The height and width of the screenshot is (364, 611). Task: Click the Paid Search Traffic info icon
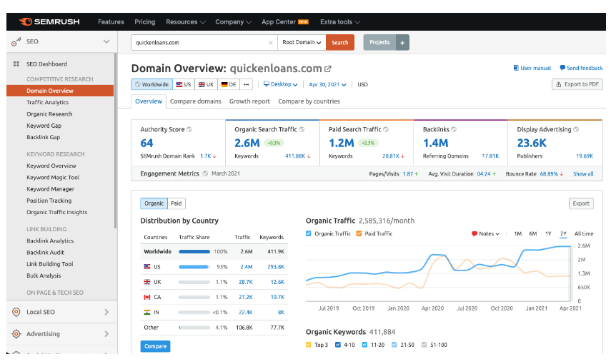click(386, 130)
